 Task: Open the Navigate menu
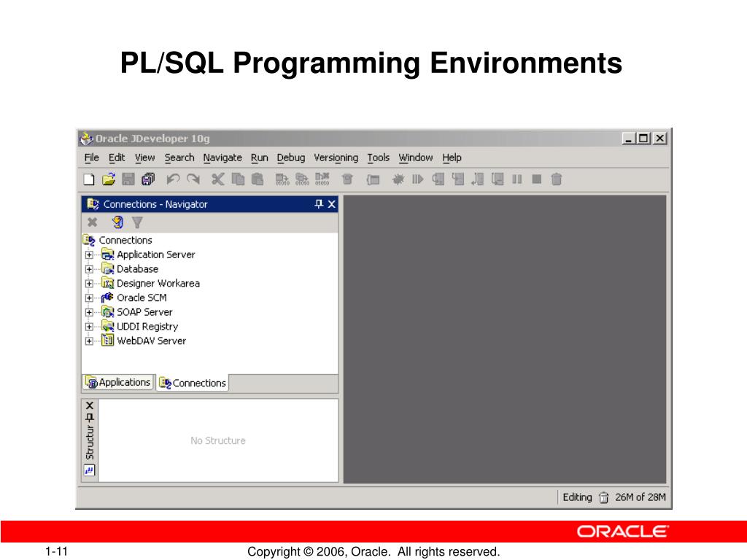click(x=222, y=157)
